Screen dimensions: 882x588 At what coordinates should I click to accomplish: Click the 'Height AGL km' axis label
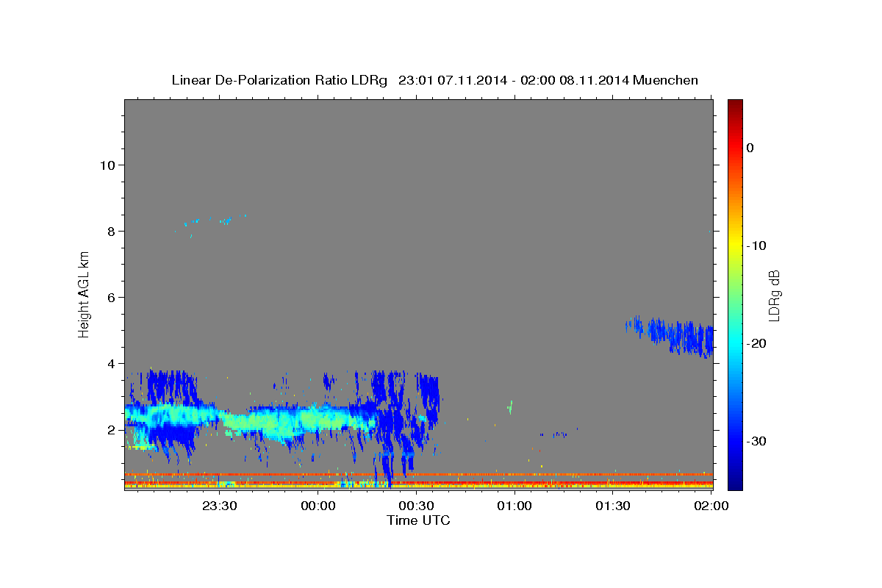point(84,295)
